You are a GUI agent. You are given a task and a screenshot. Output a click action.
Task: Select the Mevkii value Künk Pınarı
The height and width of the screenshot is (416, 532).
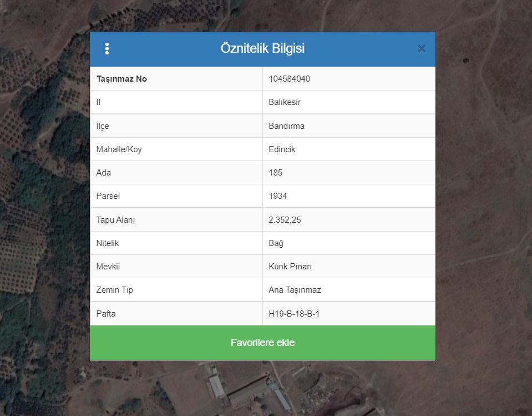pyautogui.click(x=290, y=267)
